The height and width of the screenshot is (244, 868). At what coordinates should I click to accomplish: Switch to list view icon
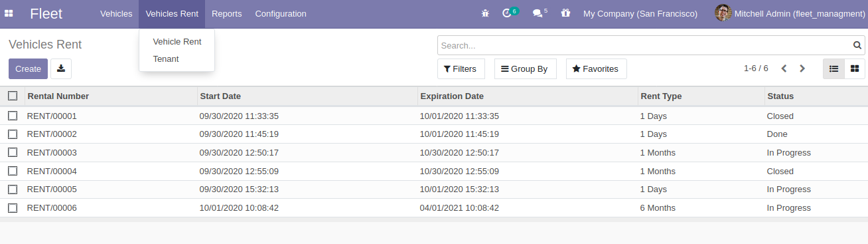(834, 68)
